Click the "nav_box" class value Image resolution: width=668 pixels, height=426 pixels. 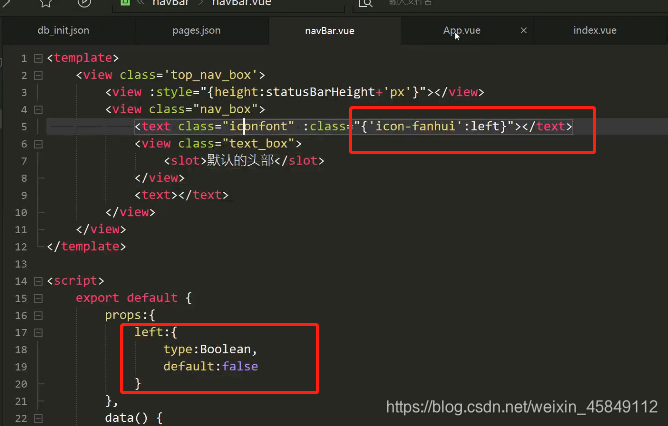[225, 109]
